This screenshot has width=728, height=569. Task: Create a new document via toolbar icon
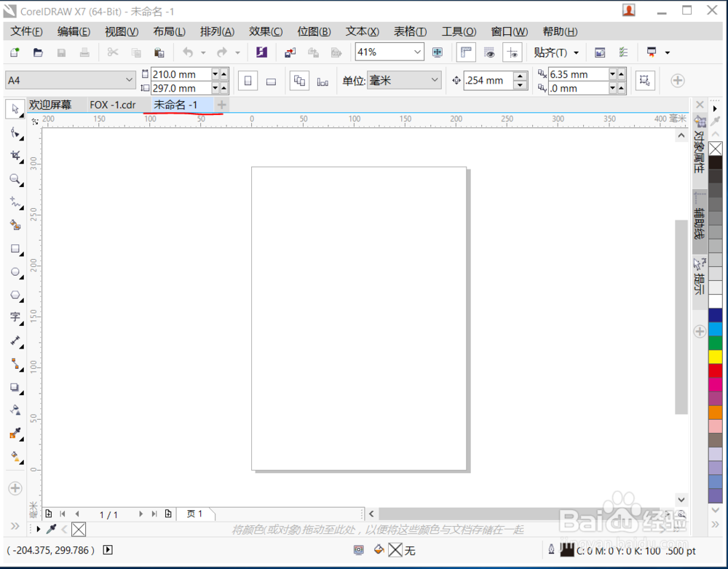(x=15, y=52)
